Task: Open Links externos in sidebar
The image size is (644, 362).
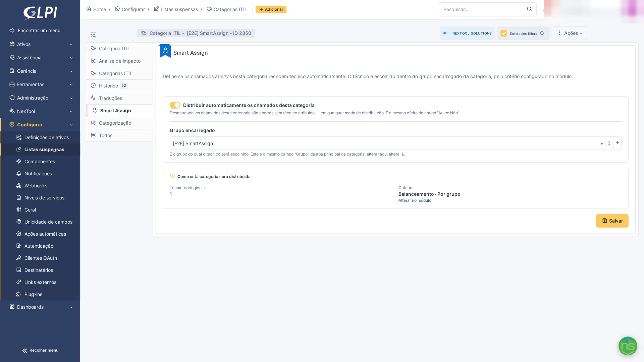Action: coord(40,282)
